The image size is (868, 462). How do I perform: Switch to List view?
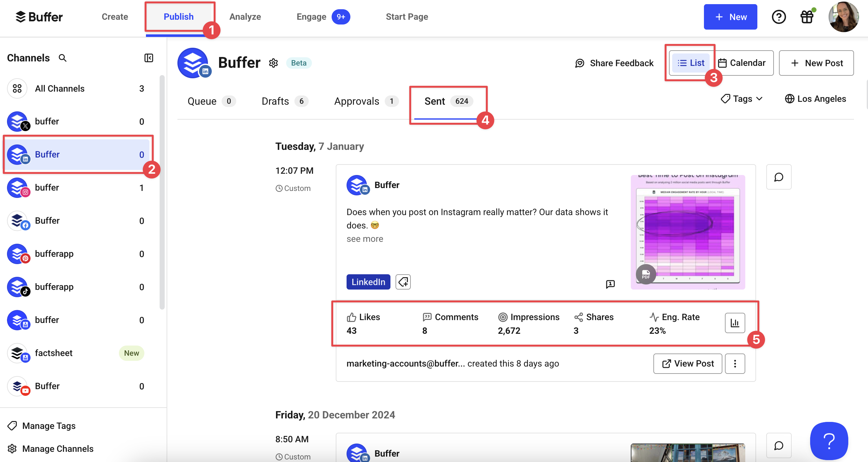pos(691,63)
